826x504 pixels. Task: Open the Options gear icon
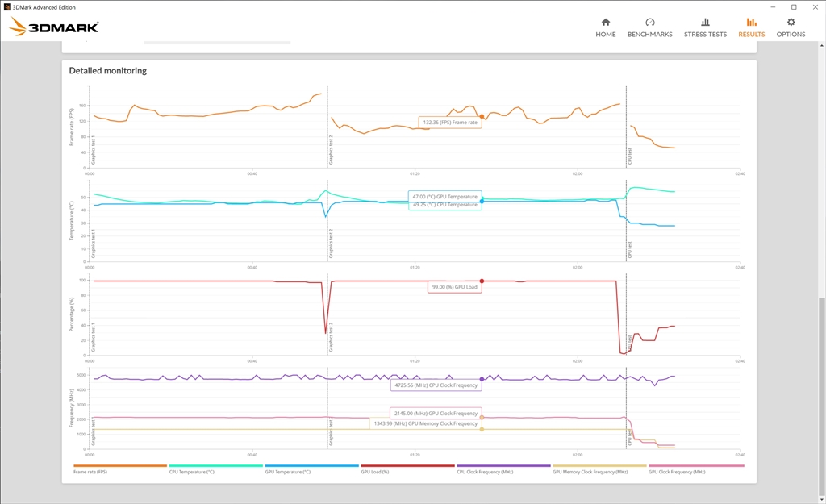tap(791, 22)
